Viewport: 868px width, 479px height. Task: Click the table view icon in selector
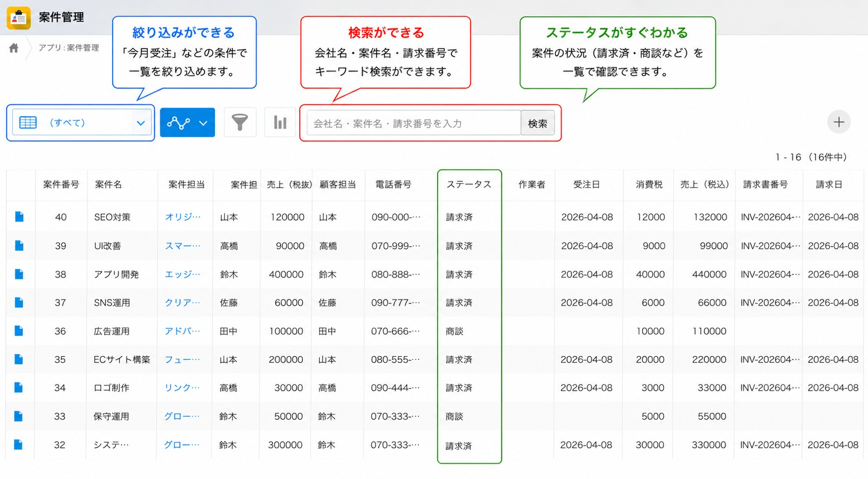(28, 122)
